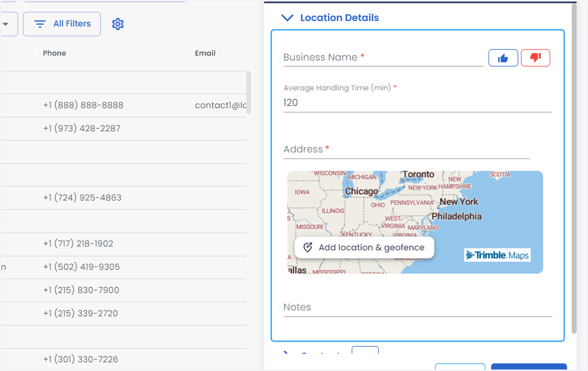
Task: Click All Filters button
Action: pos(62,24)
